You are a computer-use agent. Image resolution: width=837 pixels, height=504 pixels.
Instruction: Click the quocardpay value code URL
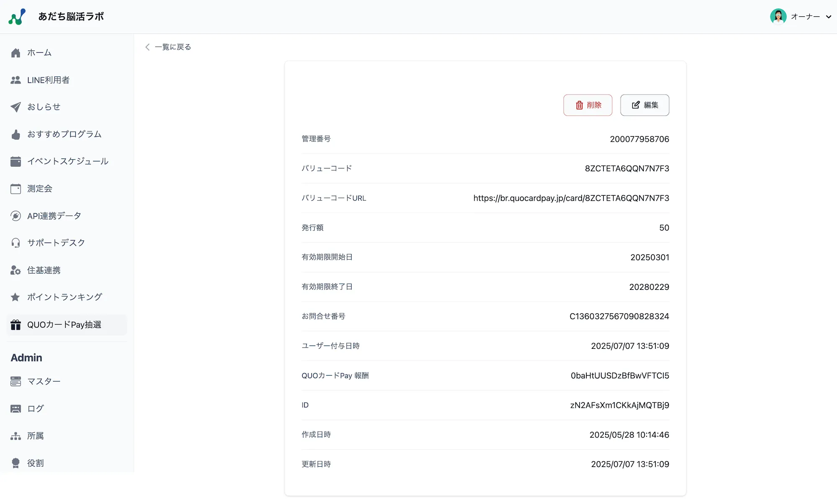(x=571, y=198)
